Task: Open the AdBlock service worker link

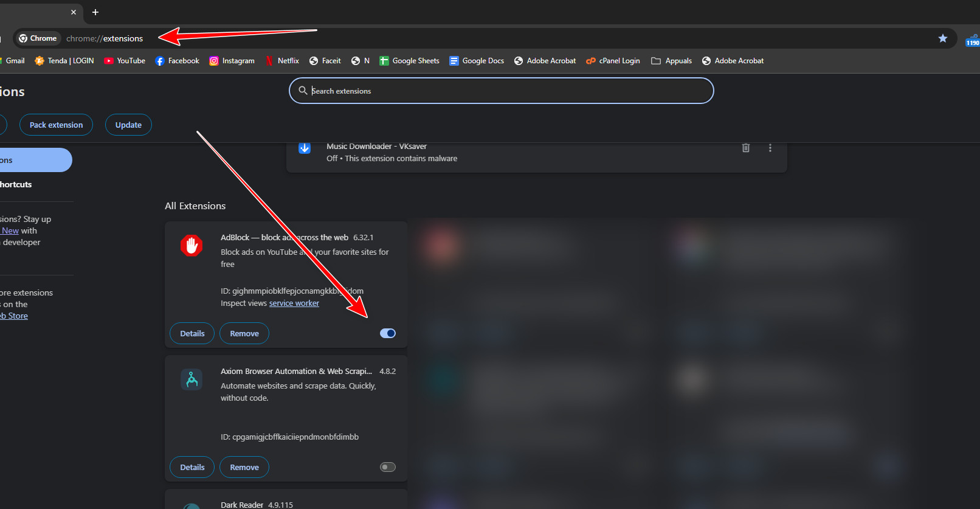Action: point(294,303)
